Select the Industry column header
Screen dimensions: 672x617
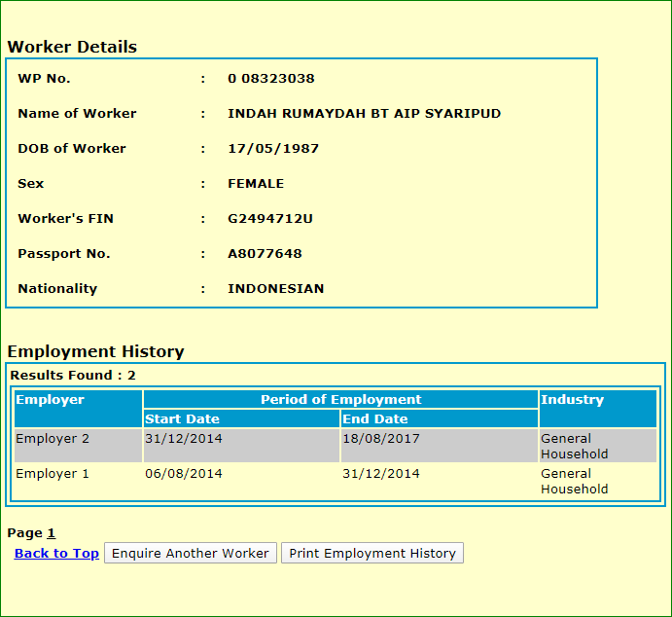pos(572,400)
